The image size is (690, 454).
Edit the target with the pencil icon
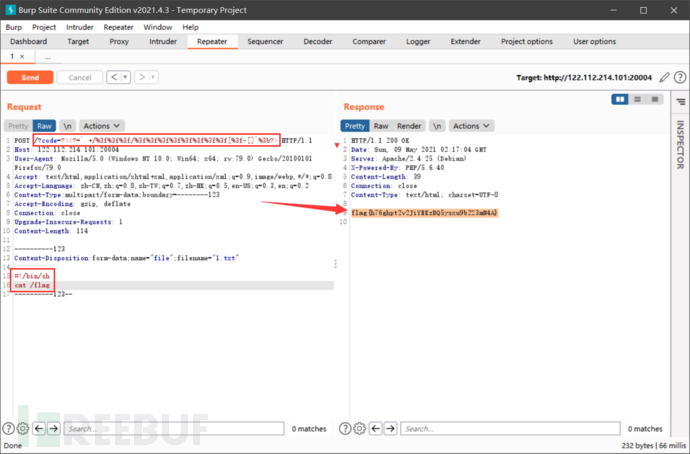click(x=664, y=77)
